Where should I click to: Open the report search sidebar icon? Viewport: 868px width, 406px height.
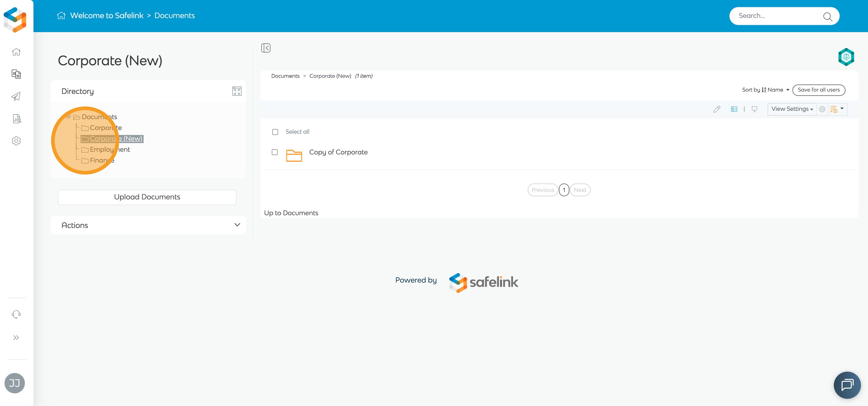(17, 119)
